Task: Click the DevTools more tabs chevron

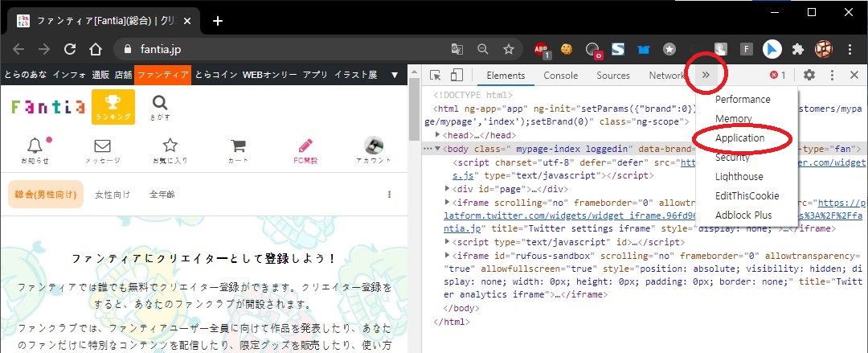Action: pyautogui.click(x=706, y=75)
